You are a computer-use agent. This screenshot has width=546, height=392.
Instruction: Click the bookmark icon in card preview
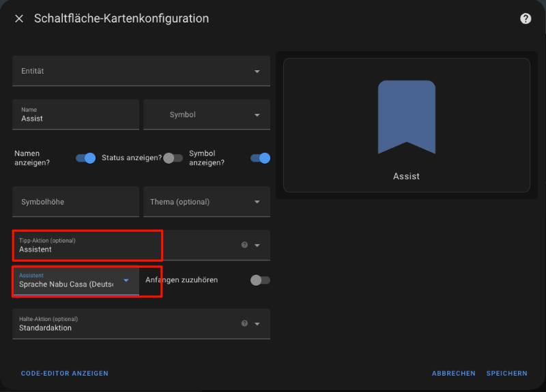tap(406, 117)
